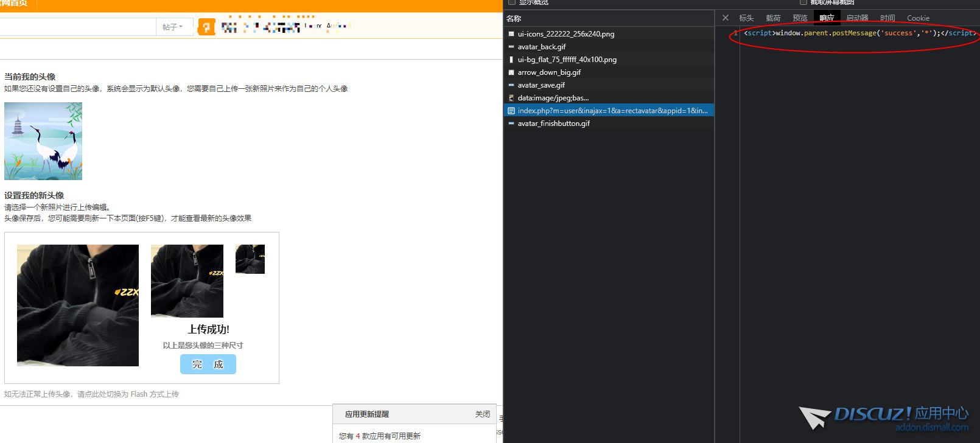This screenshot has height=443, width=980.
Task: Click the 完成 finish button
Action: (208, 365)
